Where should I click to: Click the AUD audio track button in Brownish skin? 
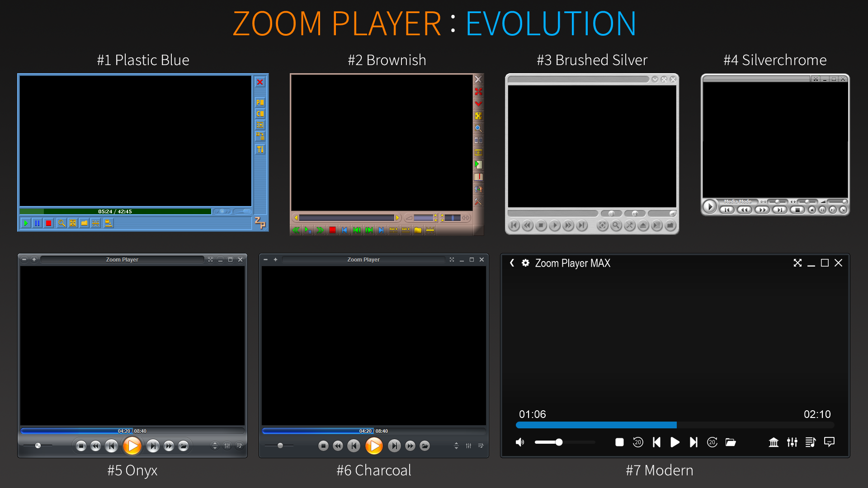tap(393, 230)
